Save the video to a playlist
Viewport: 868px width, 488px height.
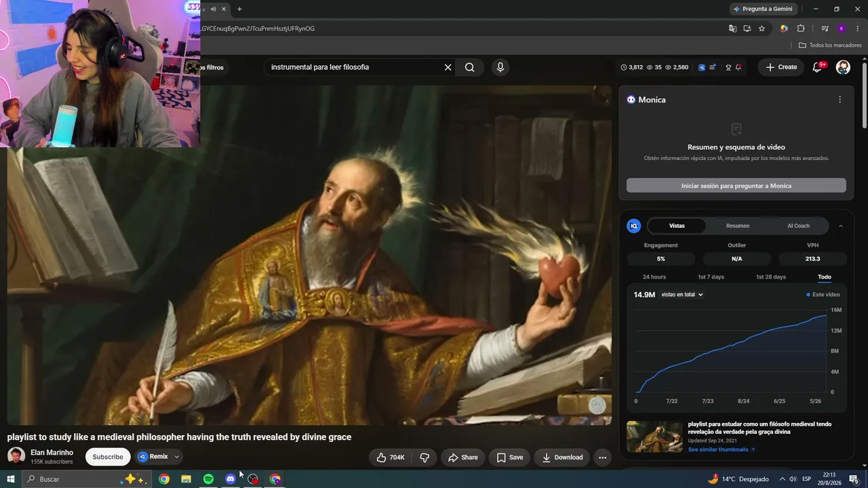(x=509, y=457)
